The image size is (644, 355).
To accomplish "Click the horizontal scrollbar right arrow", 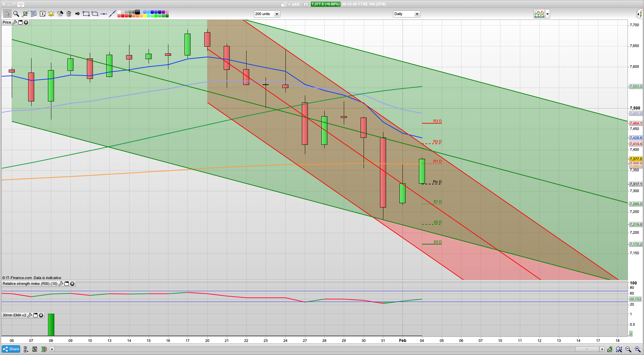I will (x=602, y=349).
